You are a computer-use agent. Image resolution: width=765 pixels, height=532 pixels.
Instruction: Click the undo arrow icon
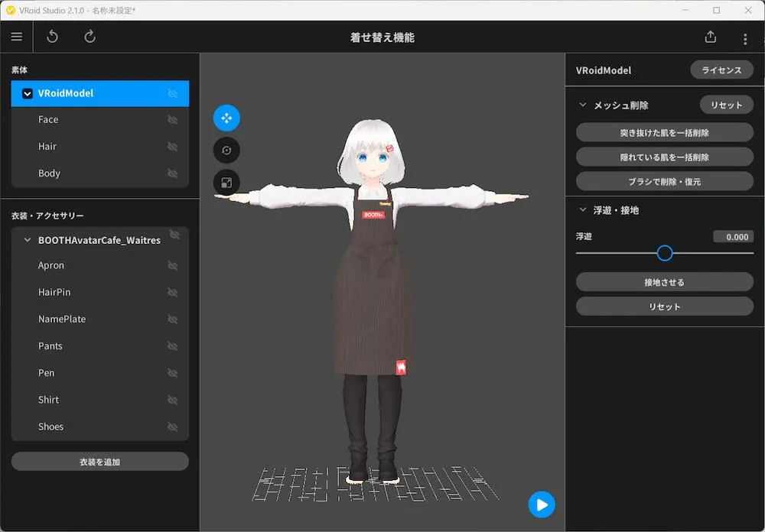pyautogui.click(x=52, y=37)
